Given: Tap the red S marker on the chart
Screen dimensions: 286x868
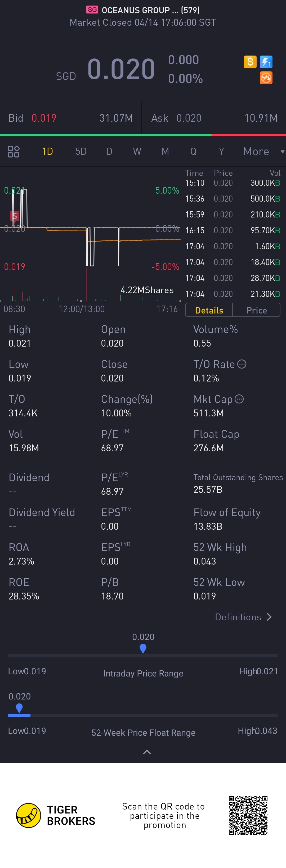Looking at the screenshot, I should (x=14, y=216).
